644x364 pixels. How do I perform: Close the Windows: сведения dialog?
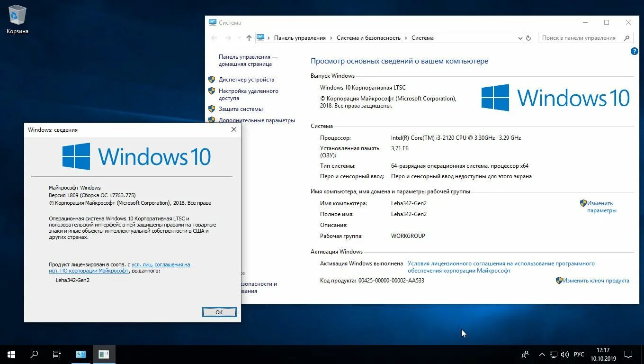tap(234, 129)
